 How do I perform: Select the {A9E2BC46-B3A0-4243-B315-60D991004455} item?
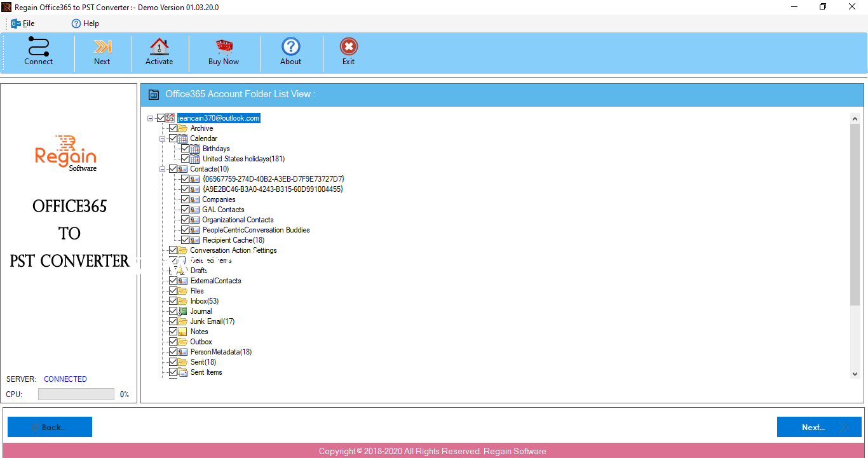(x=273, y=189)
